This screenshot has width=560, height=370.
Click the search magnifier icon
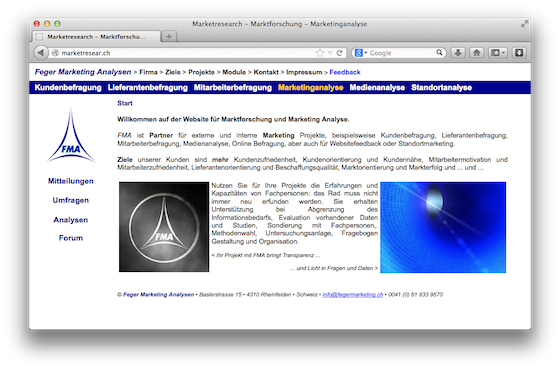pos(439,53)
